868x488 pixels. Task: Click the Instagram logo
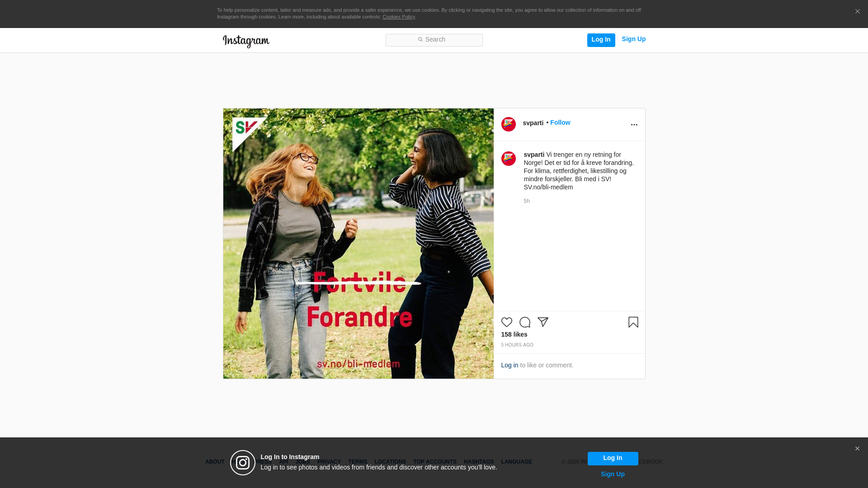[x=246, y=41]
